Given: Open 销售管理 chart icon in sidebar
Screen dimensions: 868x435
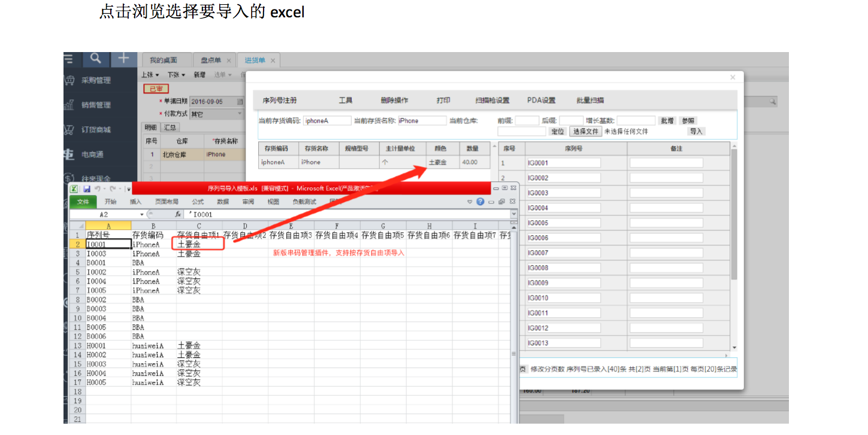Looking at the screenshot, I should tap(69, 105).
